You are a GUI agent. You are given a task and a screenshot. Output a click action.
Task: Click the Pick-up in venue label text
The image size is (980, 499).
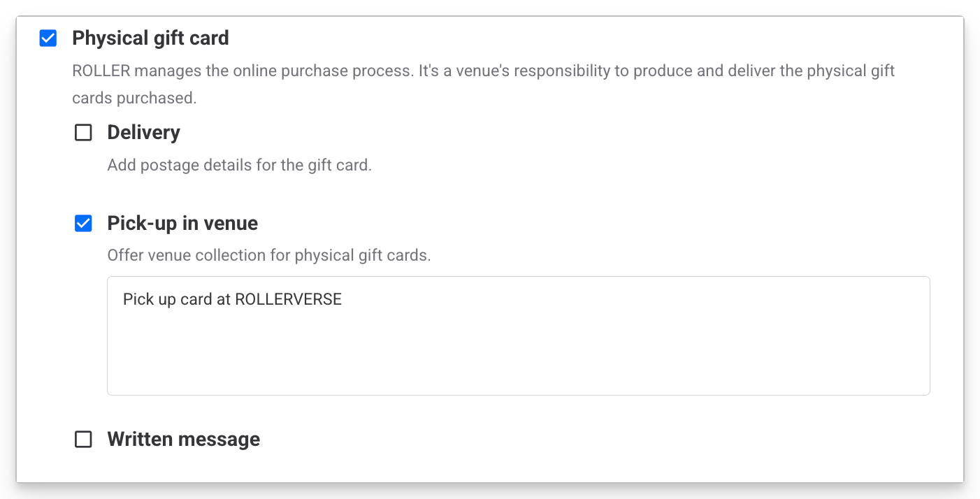pos(182,224)
